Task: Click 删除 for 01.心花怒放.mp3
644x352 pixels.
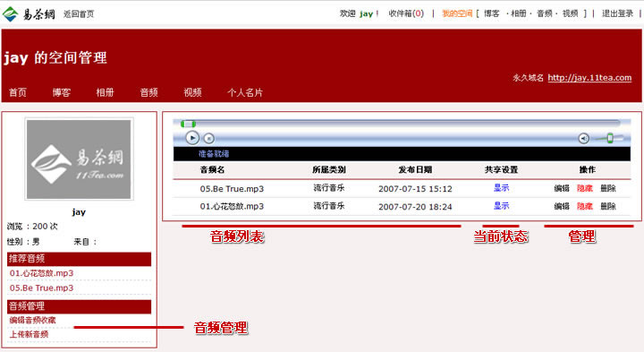Action: [x=608, y=206]
